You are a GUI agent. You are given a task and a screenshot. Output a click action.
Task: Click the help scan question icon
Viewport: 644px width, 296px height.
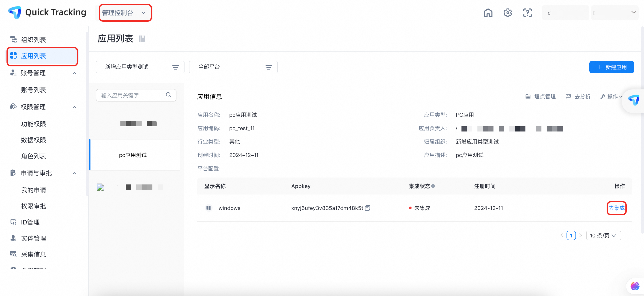527,13
